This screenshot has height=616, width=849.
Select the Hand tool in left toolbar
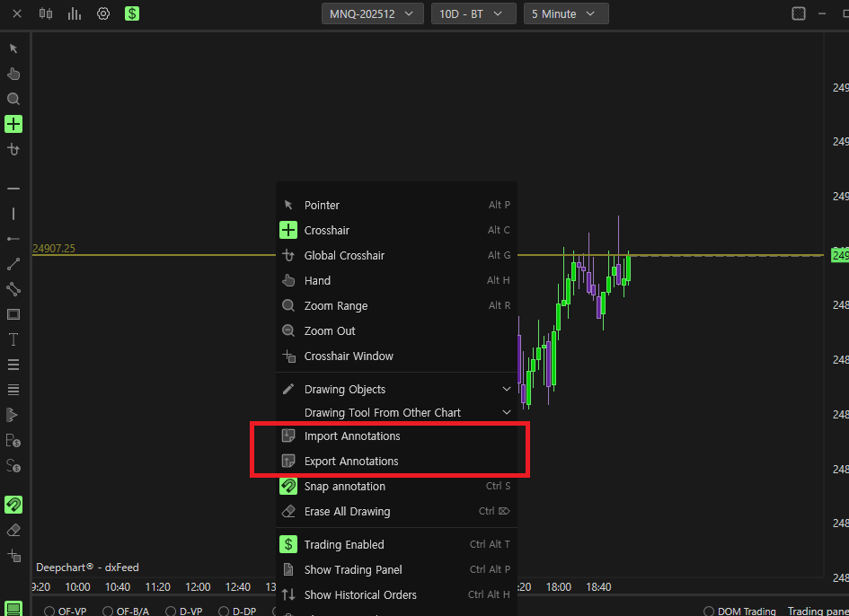[x=13, y=74]
